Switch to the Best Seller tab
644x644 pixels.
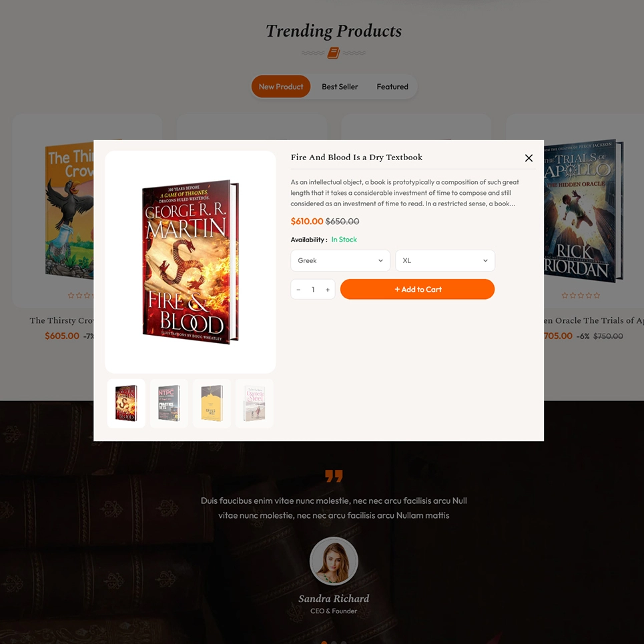tap(340, 87)
